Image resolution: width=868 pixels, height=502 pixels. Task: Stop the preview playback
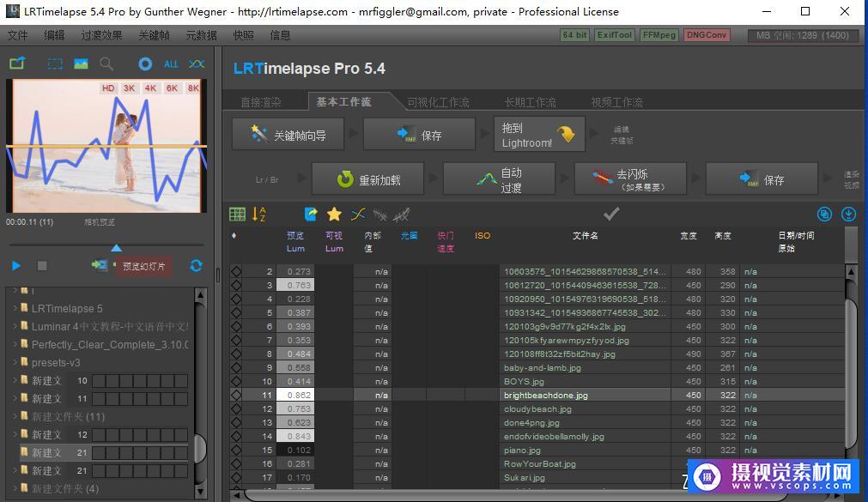click(x=42, y=266)
